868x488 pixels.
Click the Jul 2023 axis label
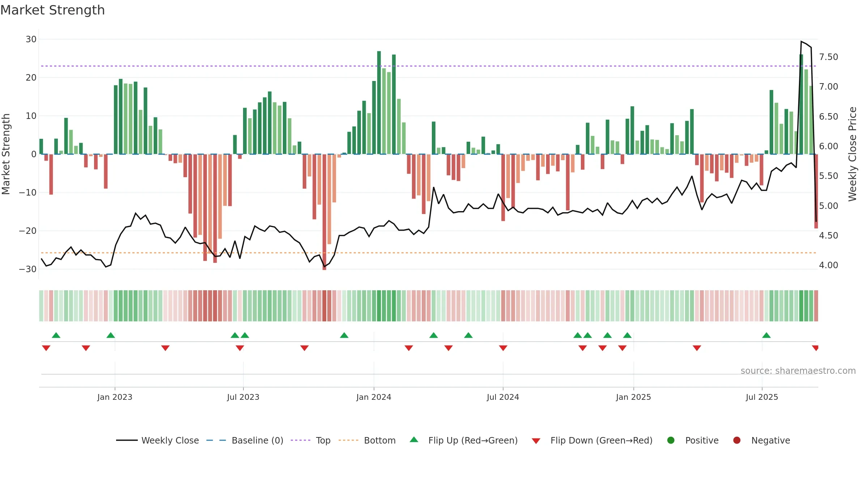click(x=243, y=397)
